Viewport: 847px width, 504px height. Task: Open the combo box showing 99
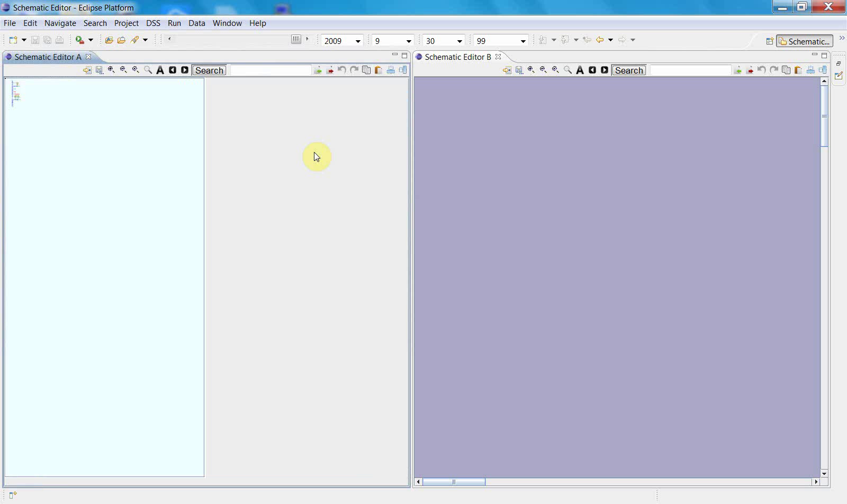(523, 41)
